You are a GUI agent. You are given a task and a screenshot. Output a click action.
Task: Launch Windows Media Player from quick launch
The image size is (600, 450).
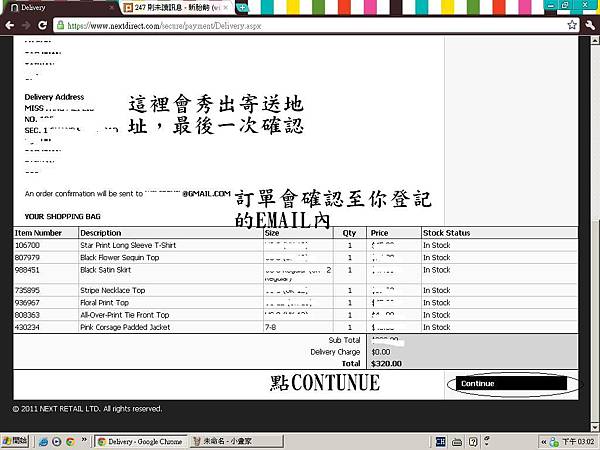pyautogui.click(x=57, y=442)
